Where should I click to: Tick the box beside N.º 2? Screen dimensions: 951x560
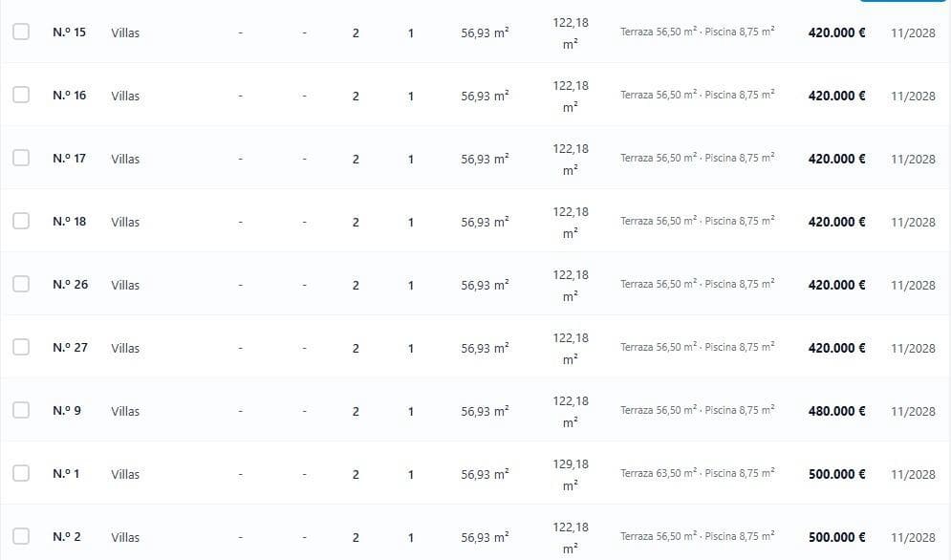(21, 536)
